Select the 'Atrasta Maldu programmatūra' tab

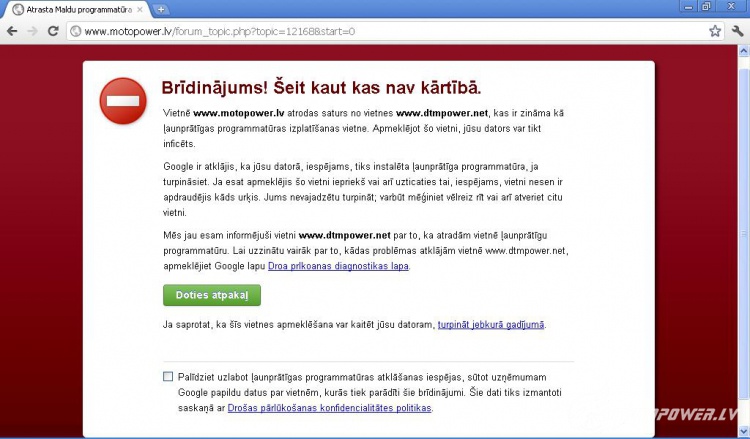click(77, 10)
